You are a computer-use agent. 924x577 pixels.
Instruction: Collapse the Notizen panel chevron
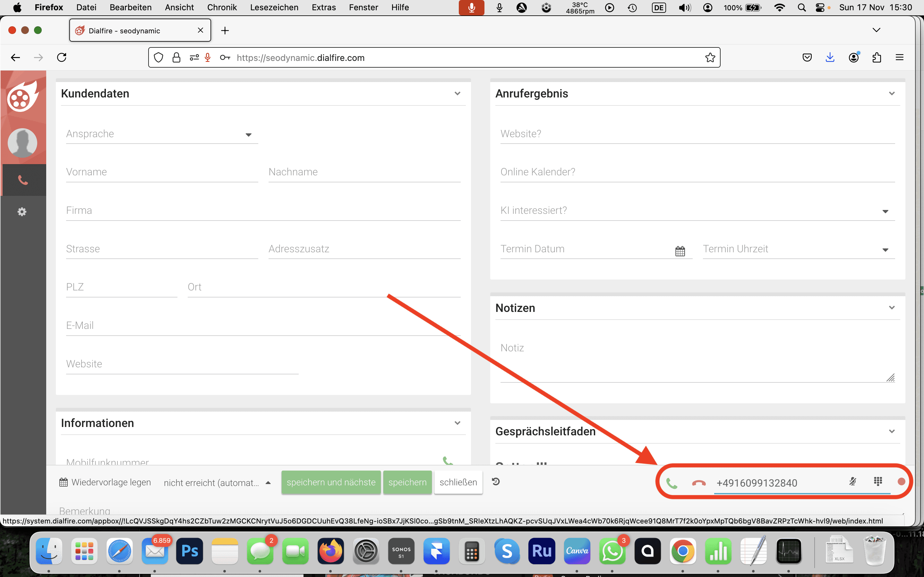(x=892, y=308)
